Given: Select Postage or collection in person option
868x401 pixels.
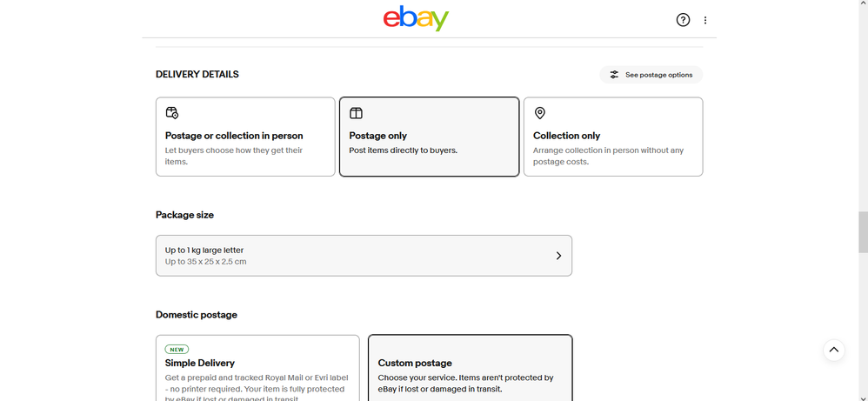Looking at the screenshot, I should (x=245, y=137).
